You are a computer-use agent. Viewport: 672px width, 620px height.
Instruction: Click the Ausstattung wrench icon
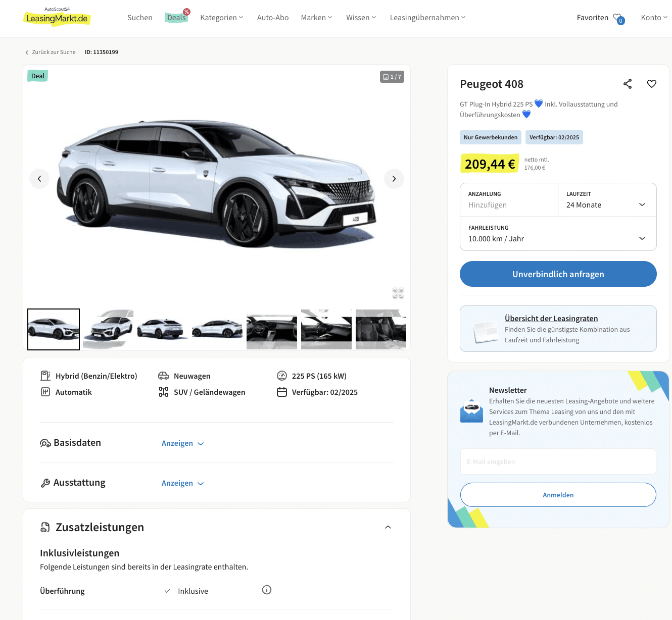(45, 483)
